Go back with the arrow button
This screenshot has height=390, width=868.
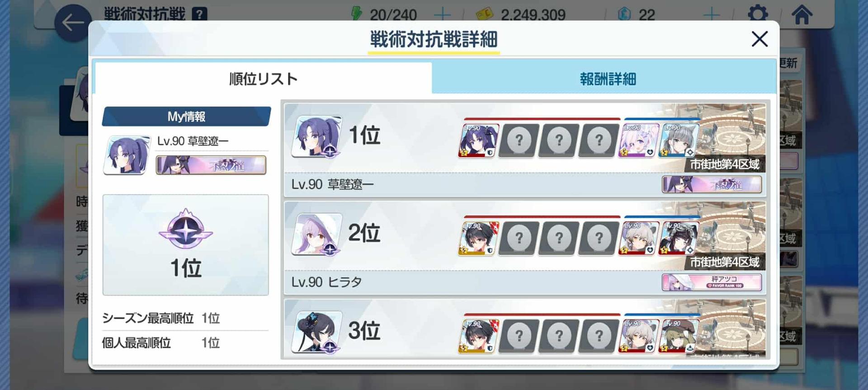[x=72, y=23]
